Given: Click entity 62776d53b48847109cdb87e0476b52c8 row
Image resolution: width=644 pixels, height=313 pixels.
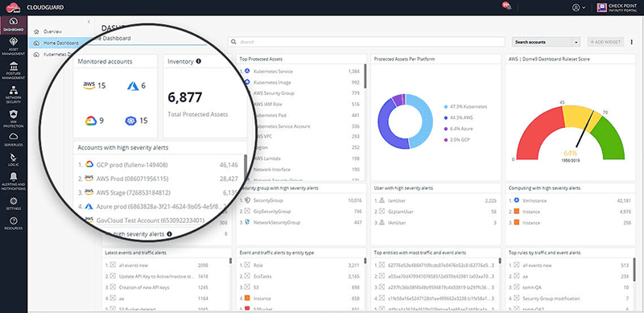Looking at the screenshot, I should pos(436,266).
